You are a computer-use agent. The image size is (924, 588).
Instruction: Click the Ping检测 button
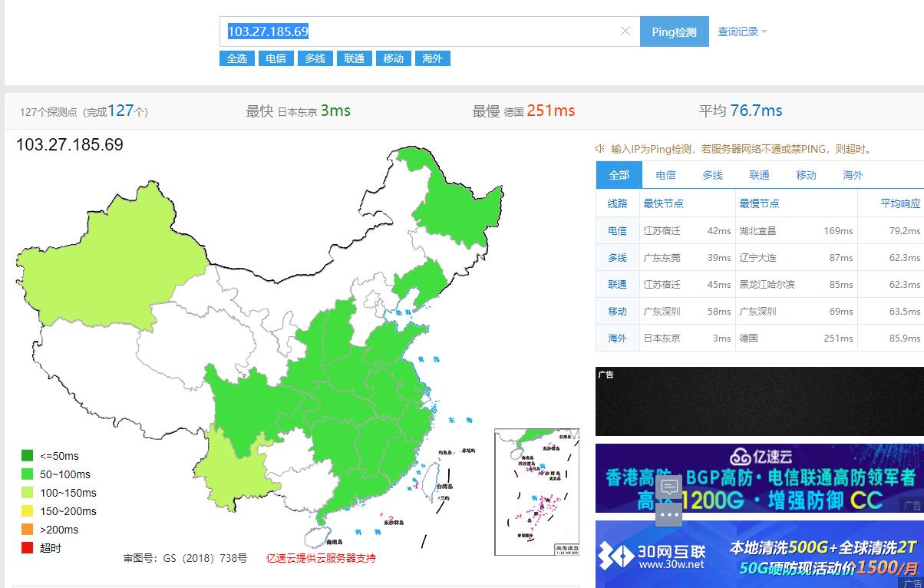point(675,31)
